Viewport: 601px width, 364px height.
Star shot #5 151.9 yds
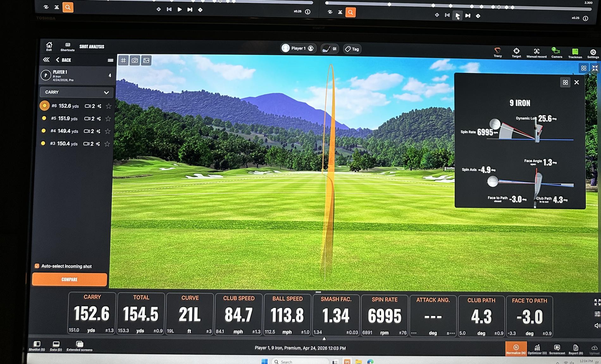point(108,118)
